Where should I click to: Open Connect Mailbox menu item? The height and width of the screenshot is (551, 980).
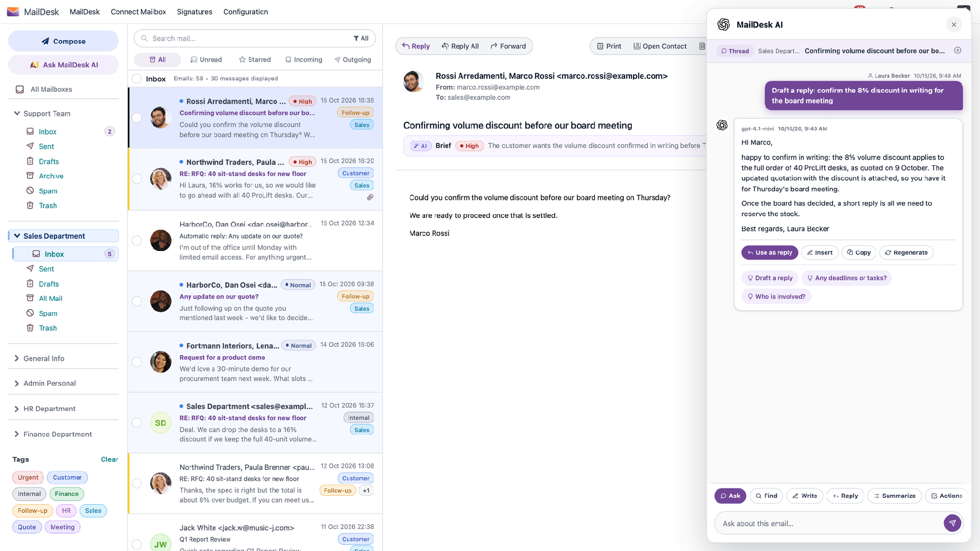point(138,12)
